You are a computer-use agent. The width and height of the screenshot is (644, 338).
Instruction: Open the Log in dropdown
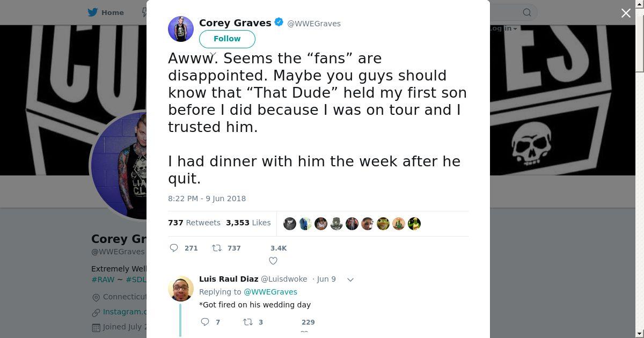click(503, 28)
